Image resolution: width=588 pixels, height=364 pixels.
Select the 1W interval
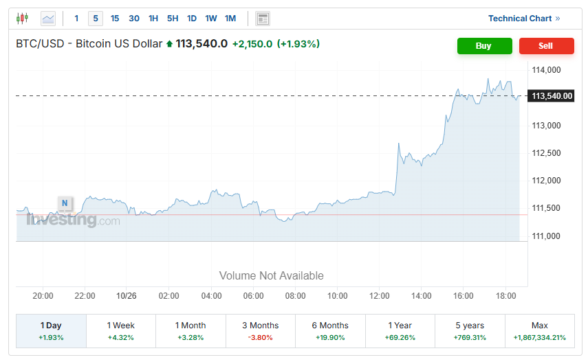tap(211, 19)
